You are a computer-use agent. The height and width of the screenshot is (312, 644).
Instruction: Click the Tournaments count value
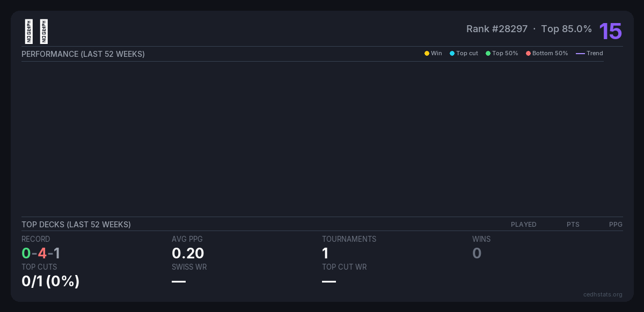click(325, 253)
